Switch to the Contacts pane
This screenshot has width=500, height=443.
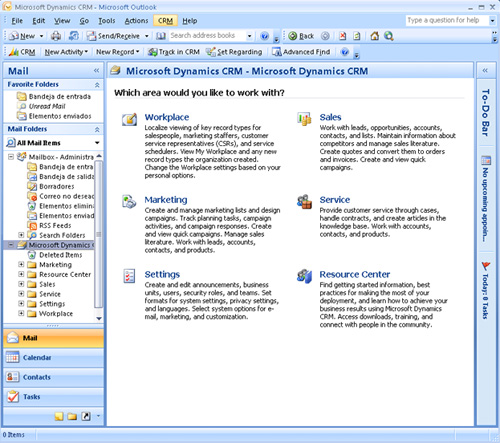point(53,377)
